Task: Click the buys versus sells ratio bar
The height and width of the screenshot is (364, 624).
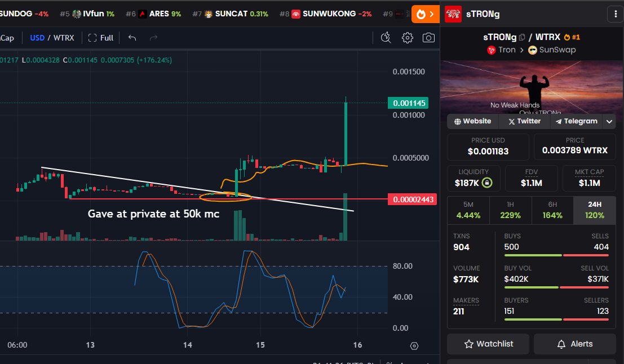Action: pos(556,255)
